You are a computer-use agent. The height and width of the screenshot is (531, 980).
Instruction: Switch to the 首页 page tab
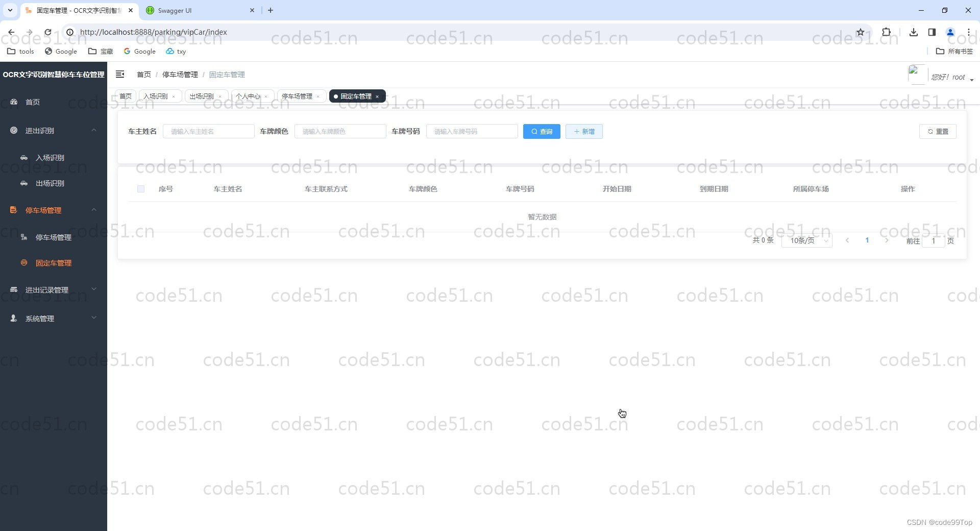126,96
